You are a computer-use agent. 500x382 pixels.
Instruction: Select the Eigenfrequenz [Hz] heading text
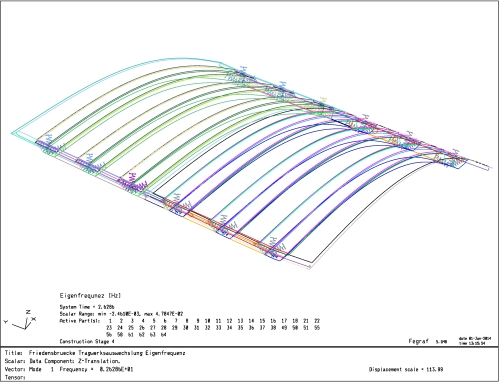point(90,296)
